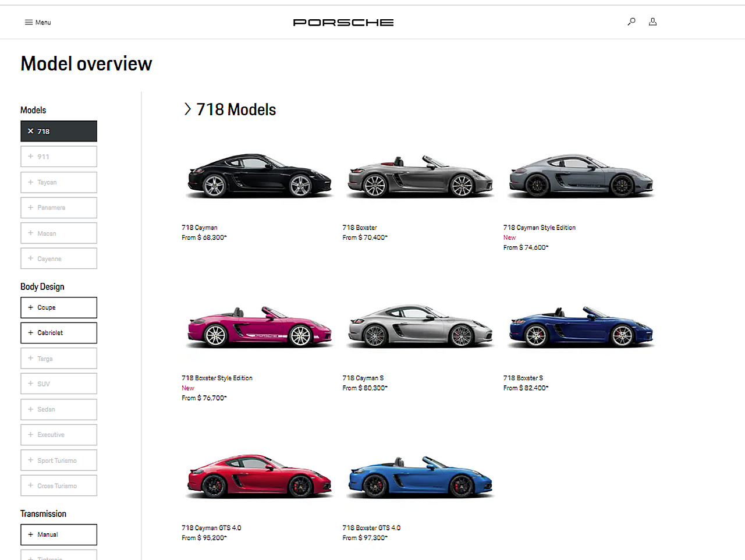Click the plus icon on the Taycan filter

coord(30,182)
